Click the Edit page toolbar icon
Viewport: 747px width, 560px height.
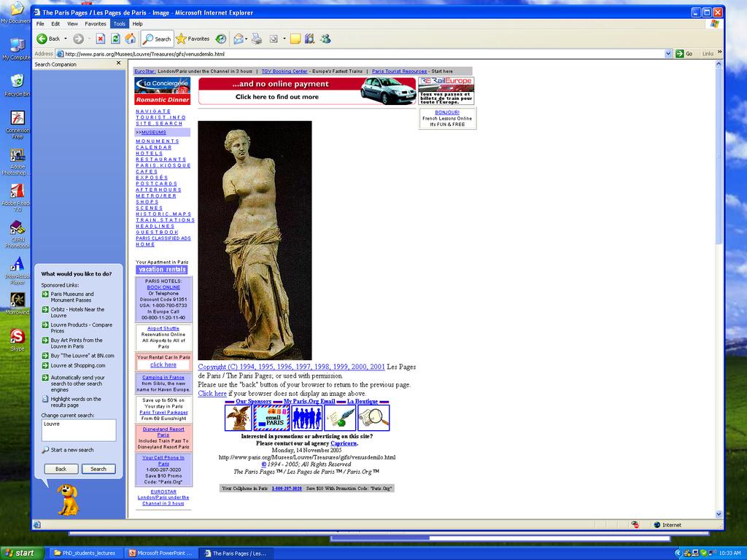click(274, 39)
